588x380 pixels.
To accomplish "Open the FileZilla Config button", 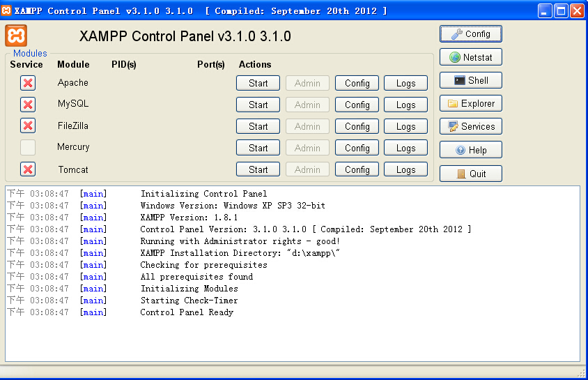I will coord(357,126).
